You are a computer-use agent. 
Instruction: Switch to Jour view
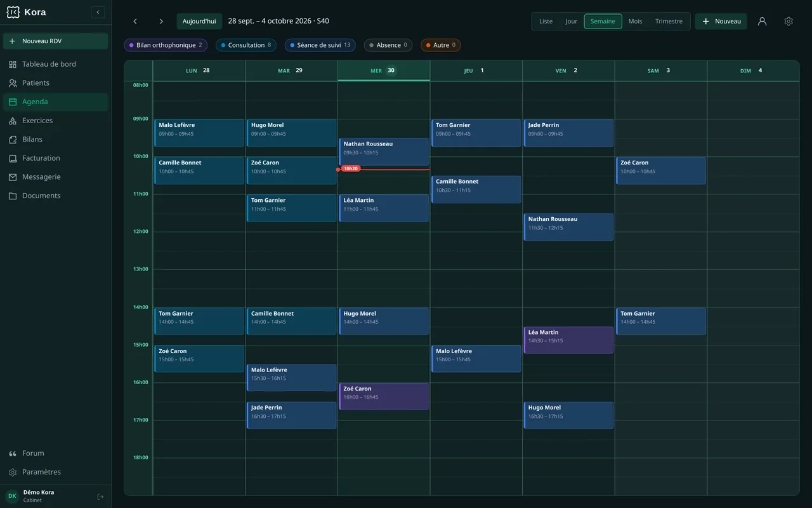(x=572, y=21)
